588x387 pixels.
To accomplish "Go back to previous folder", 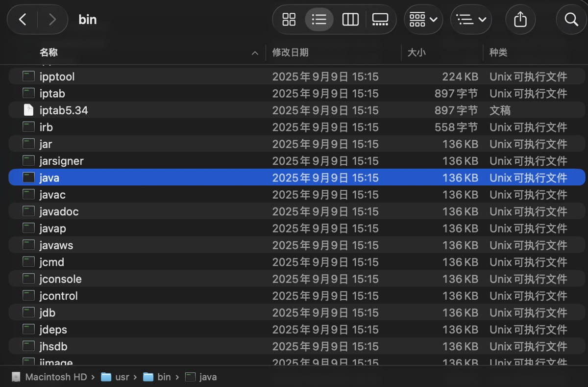I will 23,20.
